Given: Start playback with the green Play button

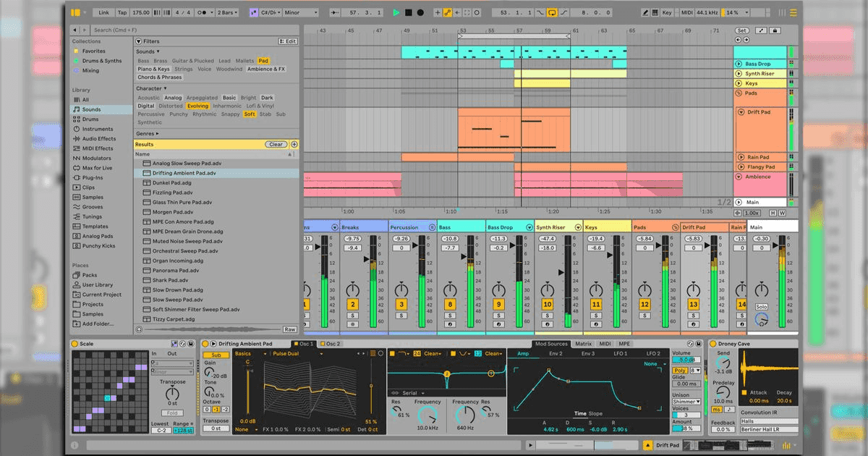Looking at the screenshot, I should 396,12.
